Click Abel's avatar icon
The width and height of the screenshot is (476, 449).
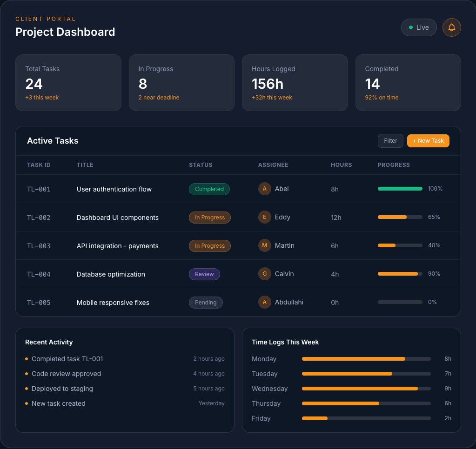264,189
